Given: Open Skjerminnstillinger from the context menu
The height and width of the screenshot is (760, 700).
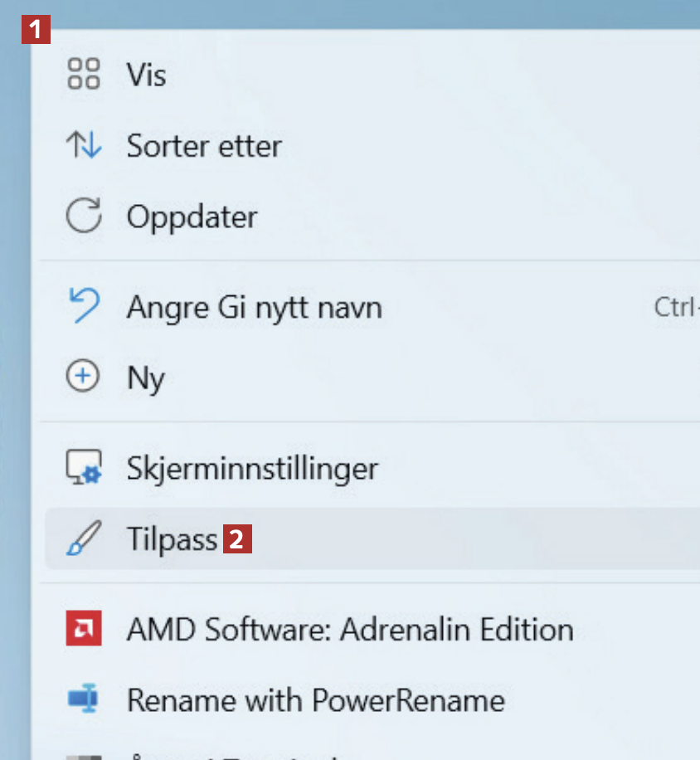Looking at the screenshot, I should [252, 468].
